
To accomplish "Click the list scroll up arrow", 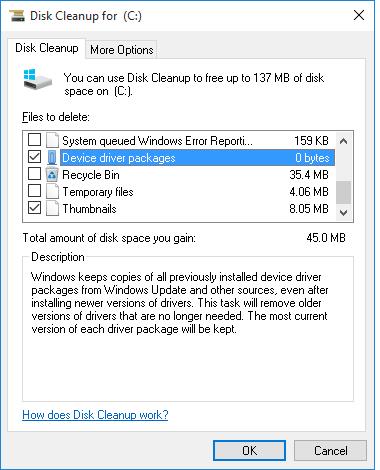I will (x=343, y=141).
